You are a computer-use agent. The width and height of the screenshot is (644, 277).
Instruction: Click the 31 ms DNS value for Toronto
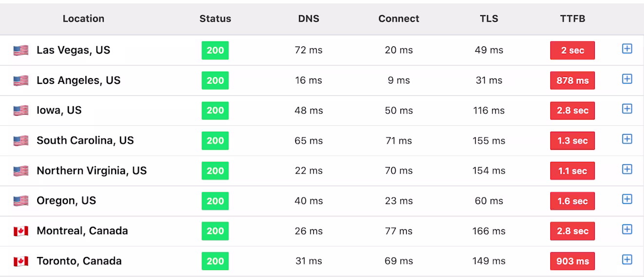click(308, 261)
